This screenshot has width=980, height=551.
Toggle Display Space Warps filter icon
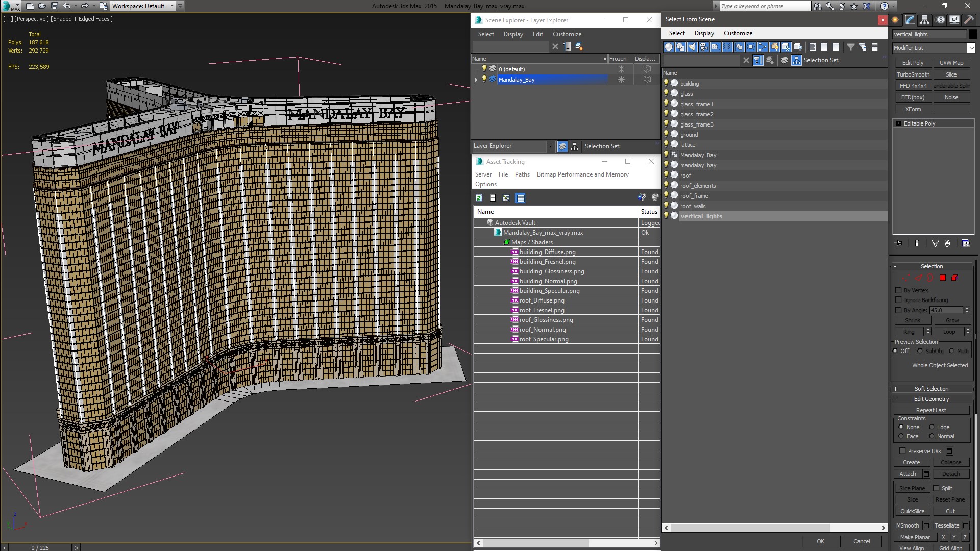tap(727, 47)
